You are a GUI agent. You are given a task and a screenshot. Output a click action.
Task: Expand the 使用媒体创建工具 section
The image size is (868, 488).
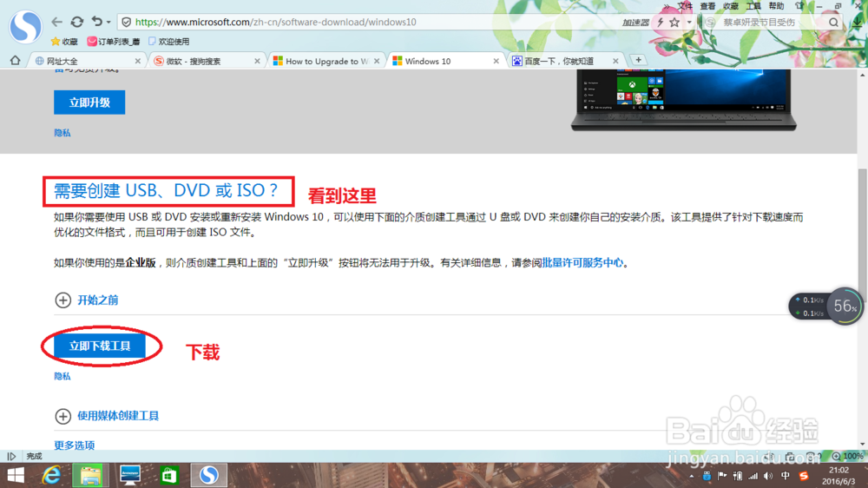(x=107, y=416)
